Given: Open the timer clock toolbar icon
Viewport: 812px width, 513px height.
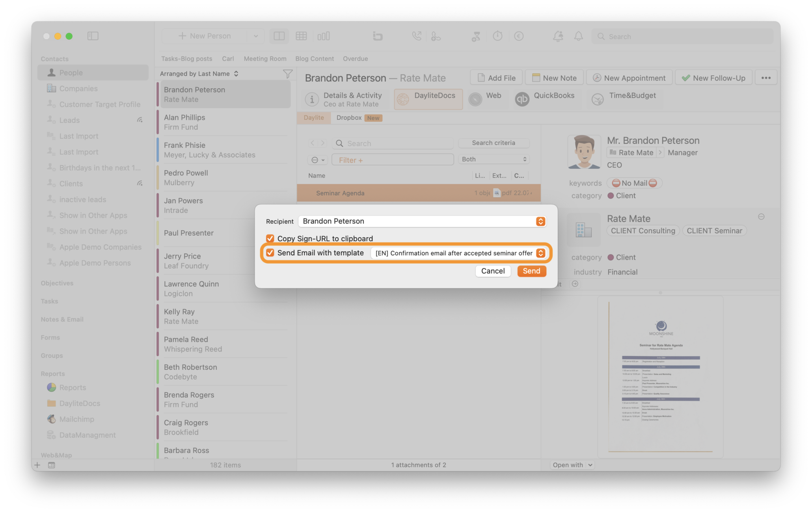Looking at the screenshot, I should click(x=498, y=36).
